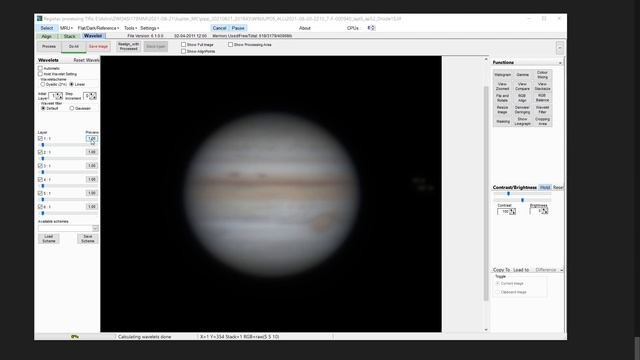Click the Pause button

(x=238, y=28)
